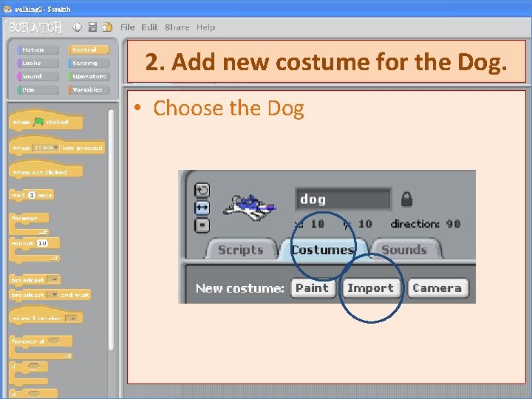Click the language globe icon in toolbar

click(x=78, y=27)
